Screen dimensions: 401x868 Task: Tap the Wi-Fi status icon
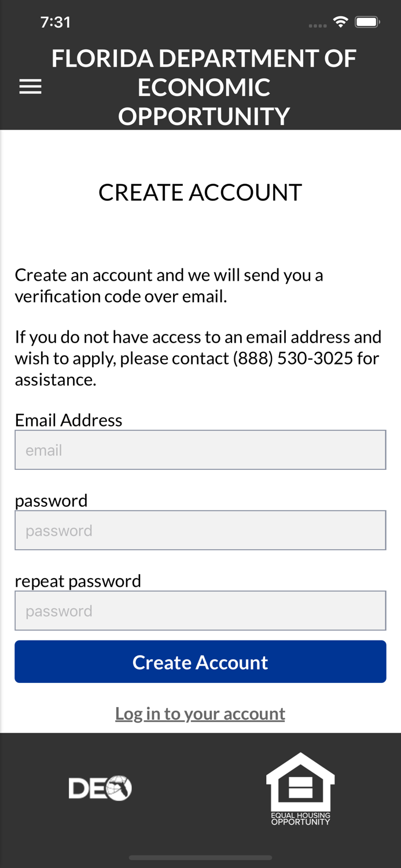340,23
